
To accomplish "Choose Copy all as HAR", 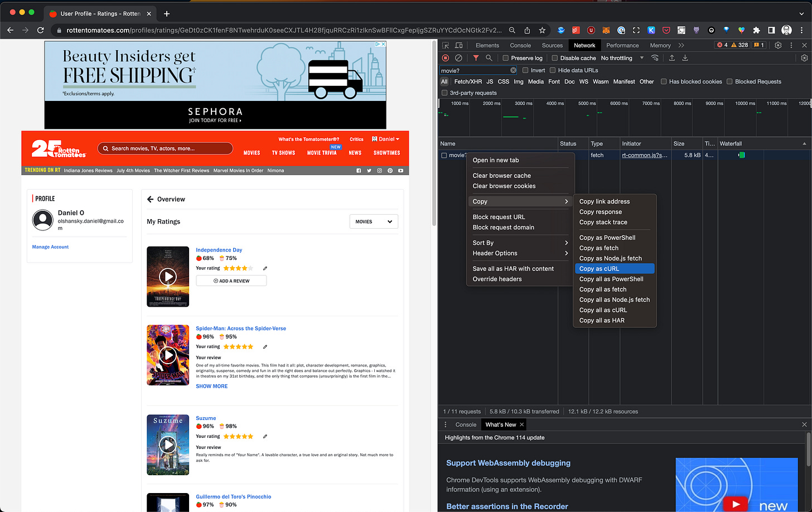I will point(615,321).
